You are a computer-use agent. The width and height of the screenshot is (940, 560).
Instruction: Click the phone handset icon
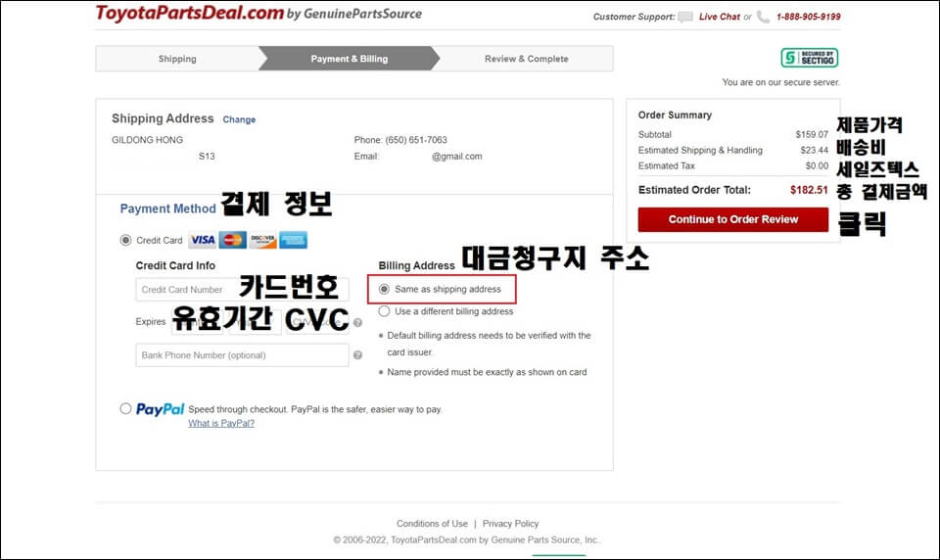pos(763,17)
